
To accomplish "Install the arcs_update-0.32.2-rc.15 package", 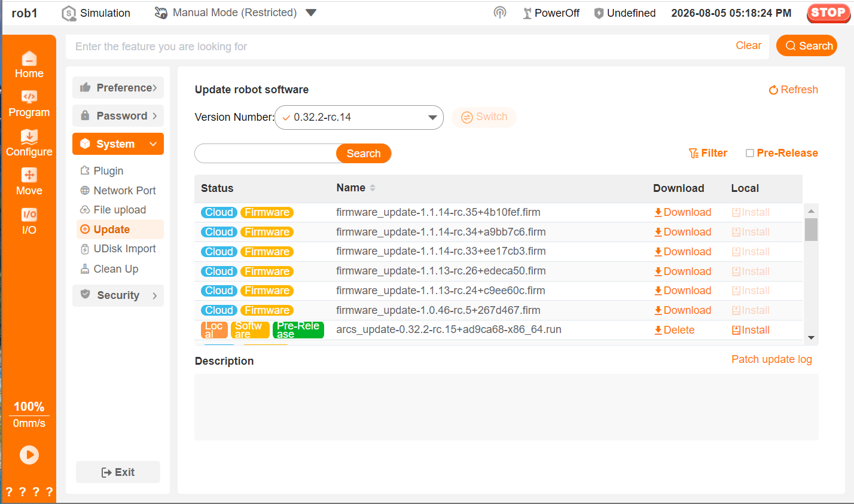I will pos(751,330).
